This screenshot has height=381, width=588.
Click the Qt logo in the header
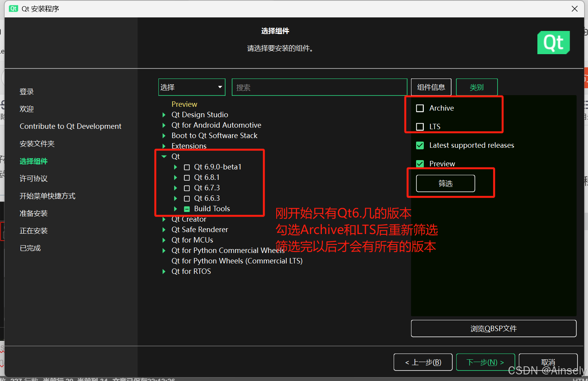[x=553, y=43]
